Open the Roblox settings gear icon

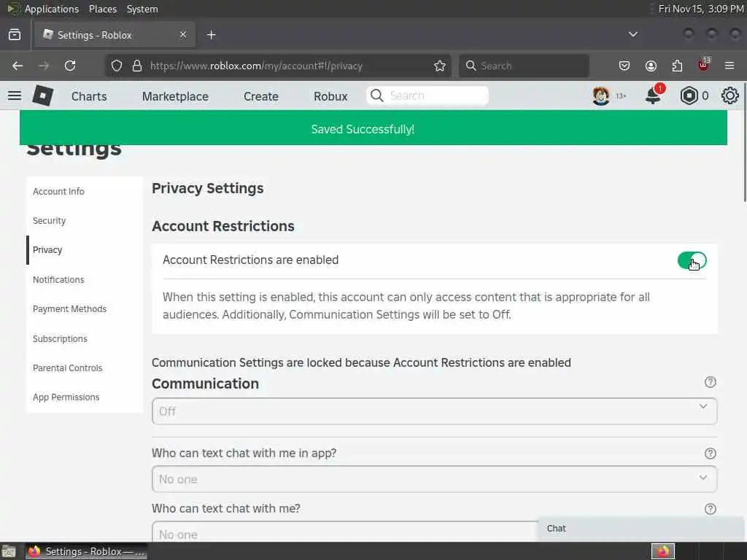click(729, 96)
